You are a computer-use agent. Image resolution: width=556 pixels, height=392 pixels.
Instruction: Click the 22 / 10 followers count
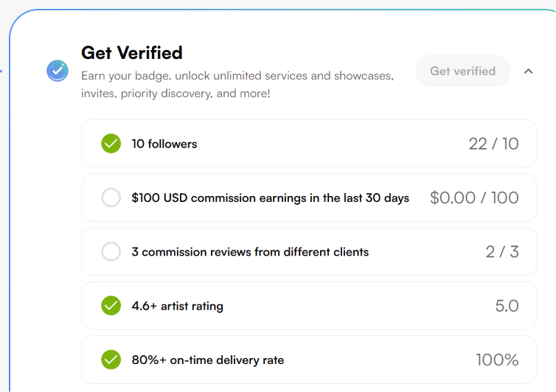tap(493, 144)
